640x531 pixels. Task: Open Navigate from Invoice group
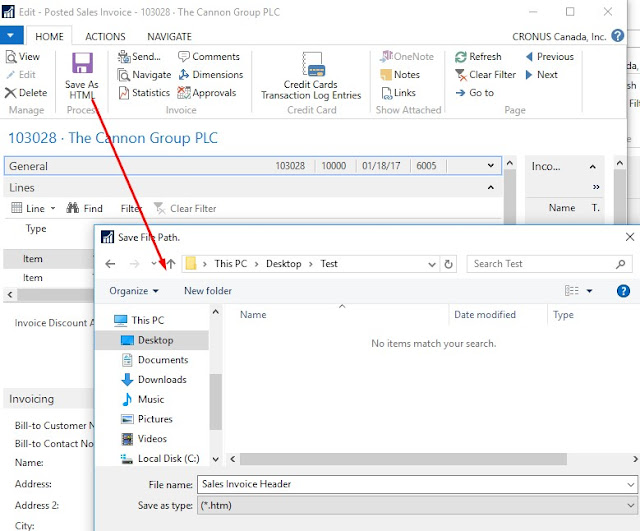[144, 75]
